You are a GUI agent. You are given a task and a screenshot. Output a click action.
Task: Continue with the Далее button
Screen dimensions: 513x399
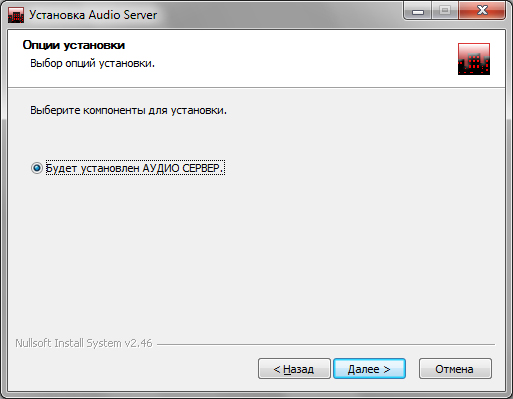[x=369, y=369]
